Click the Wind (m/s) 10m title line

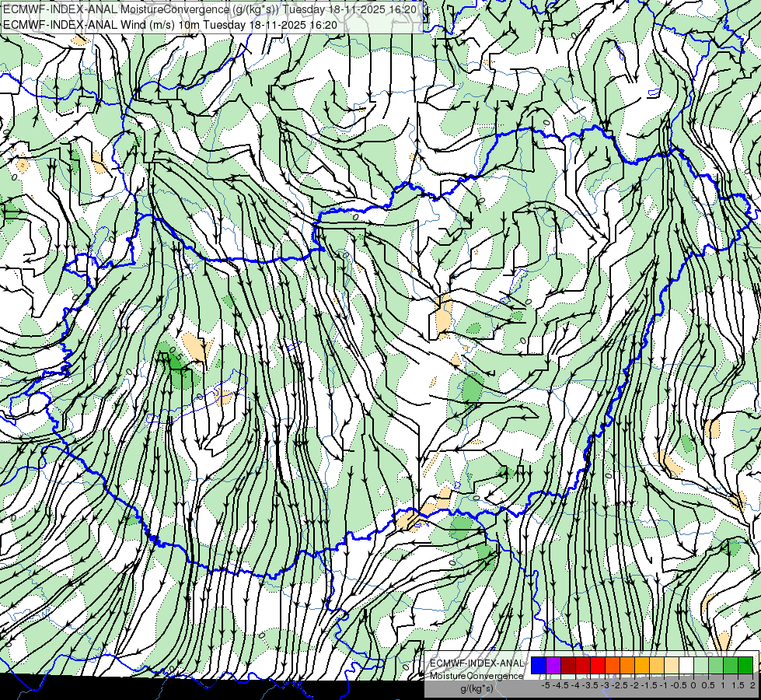click(x=170, y=24)
